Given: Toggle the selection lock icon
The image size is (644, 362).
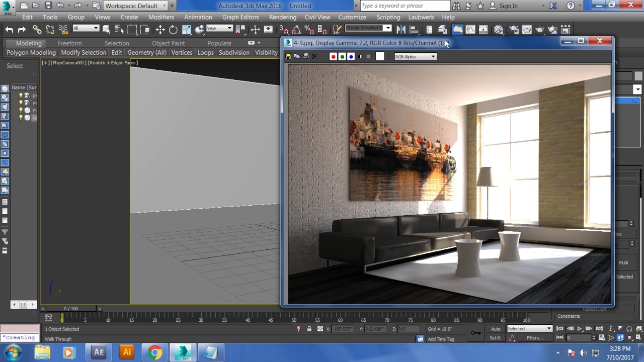Looking at the screenshot, I should point(309,329).
